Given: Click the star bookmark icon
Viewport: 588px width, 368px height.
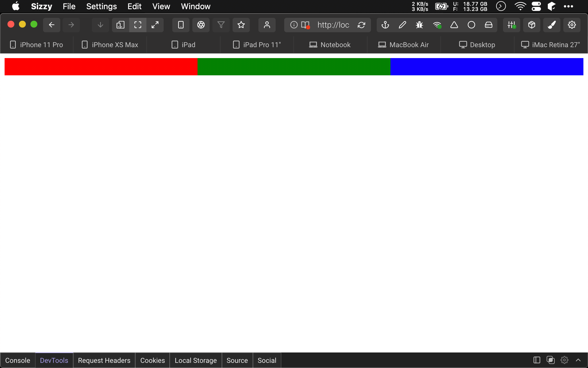Looking at the screenshot, I should 241,25.
